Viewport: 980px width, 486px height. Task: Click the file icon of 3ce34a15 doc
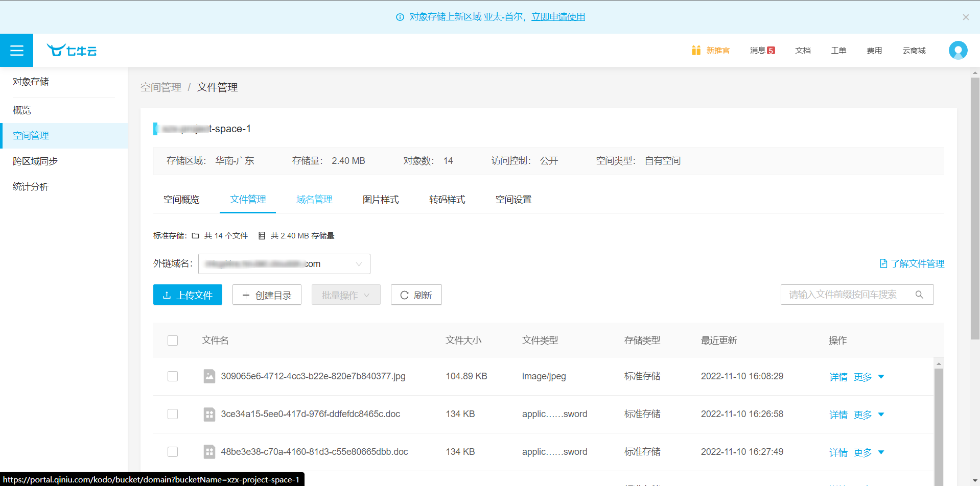pyautogui.click(x=209, y=414)
